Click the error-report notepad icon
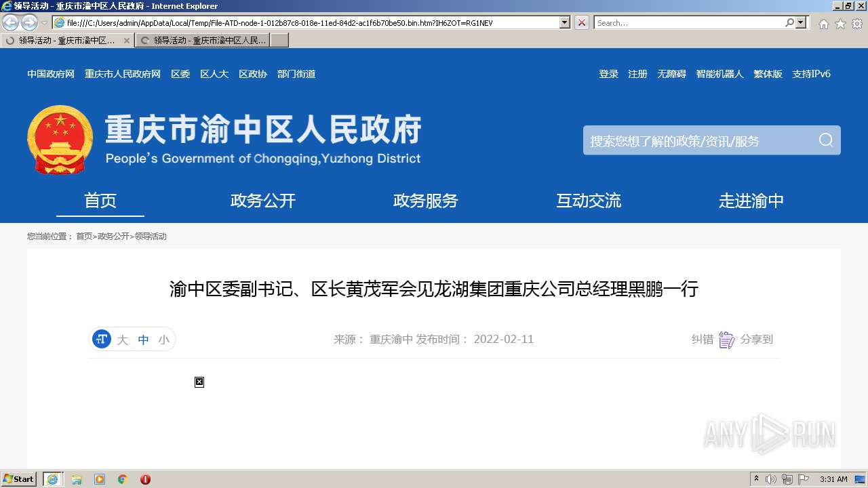868x488 pixels. (726, 340)
